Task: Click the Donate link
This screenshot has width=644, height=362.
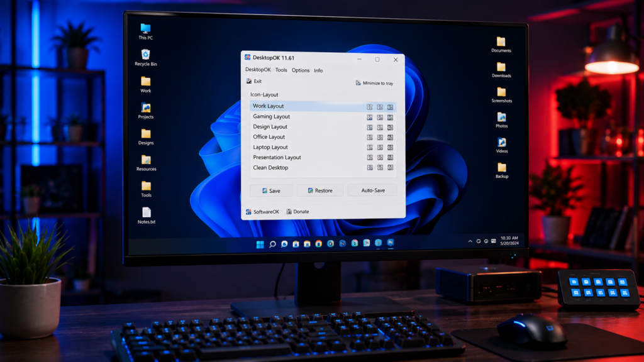Action: tap(297, 212)
